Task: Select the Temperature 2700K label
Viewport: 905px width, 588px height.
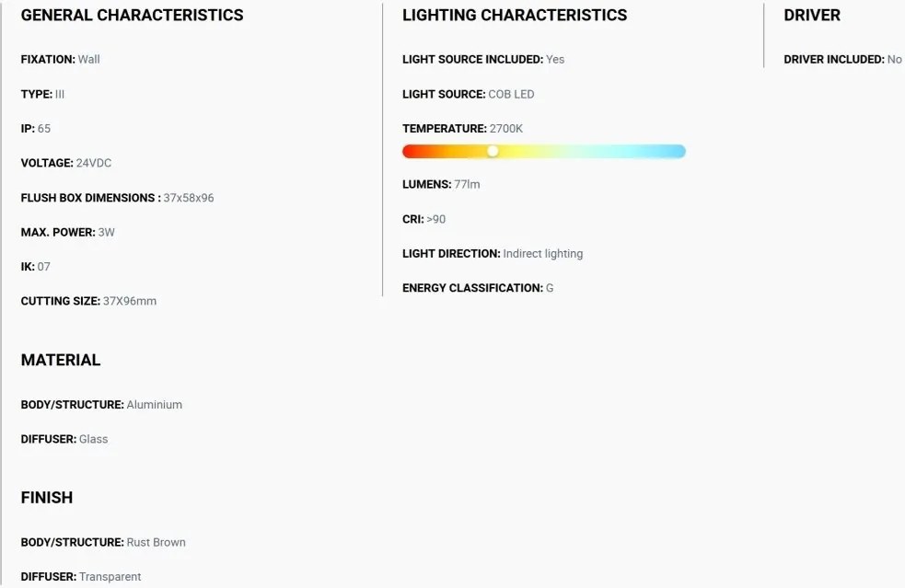Action: tap(462, 129)
